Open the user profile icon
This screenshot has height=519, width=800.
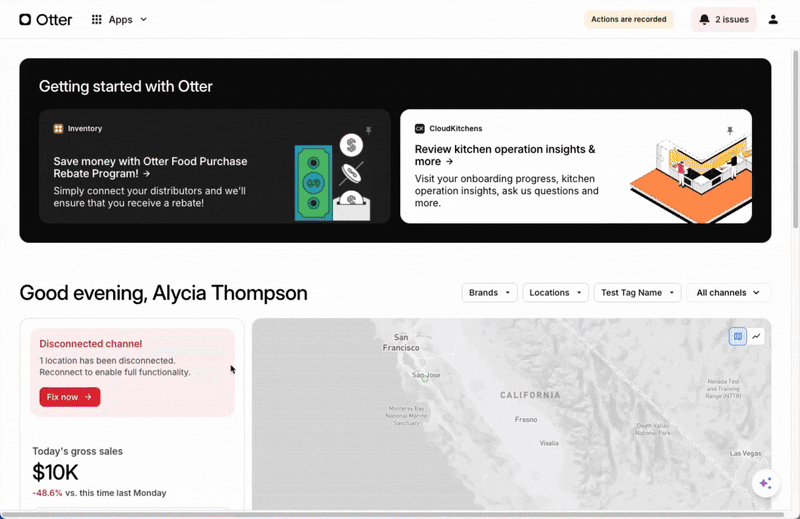tap(773, 19)
